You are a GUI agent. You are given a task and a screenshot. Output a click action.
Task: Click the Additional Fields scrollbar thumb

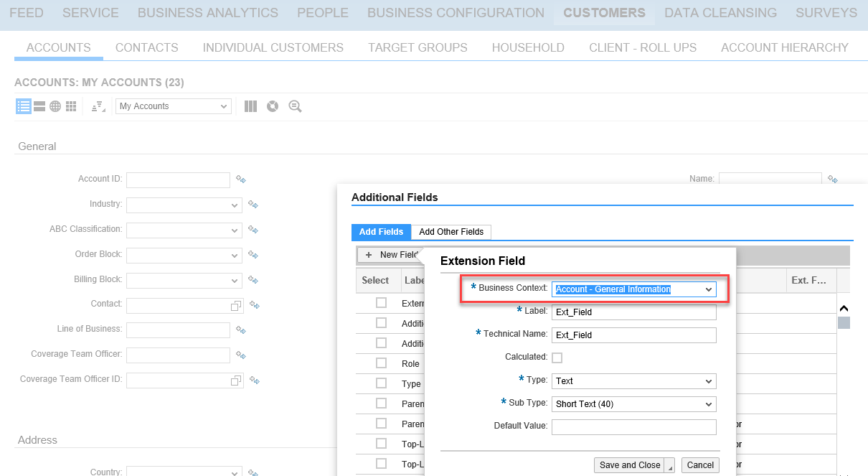click(x=844, y=322)
